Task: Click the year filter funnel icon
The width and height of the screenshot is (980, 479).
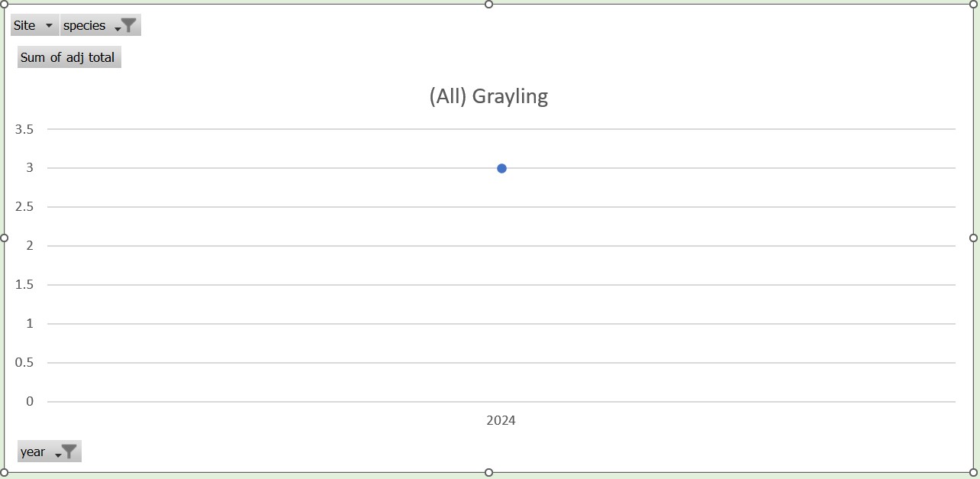Action: pyautogui.click(x=69, y=451)
